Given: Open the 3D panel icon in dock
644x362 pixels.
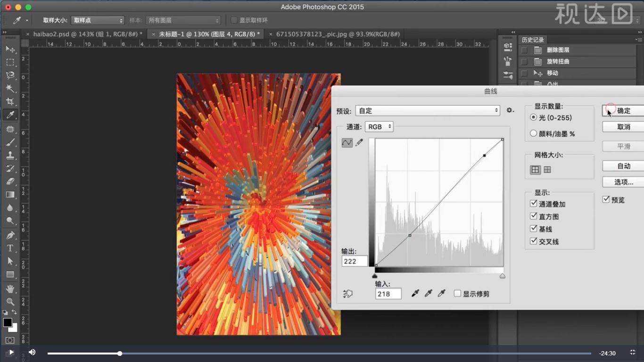Looking at the screenshot, I should tap(508, 47).
